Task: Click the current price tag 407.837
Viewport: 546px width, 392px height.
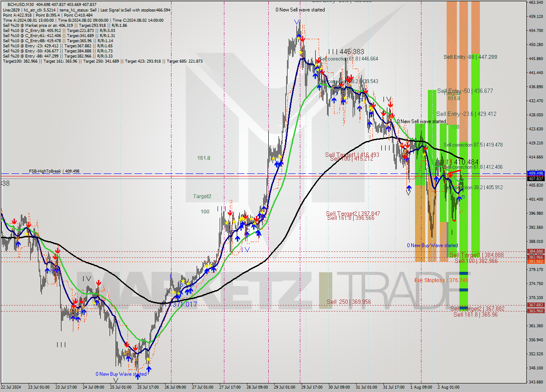Action: (x=536, y=179)
